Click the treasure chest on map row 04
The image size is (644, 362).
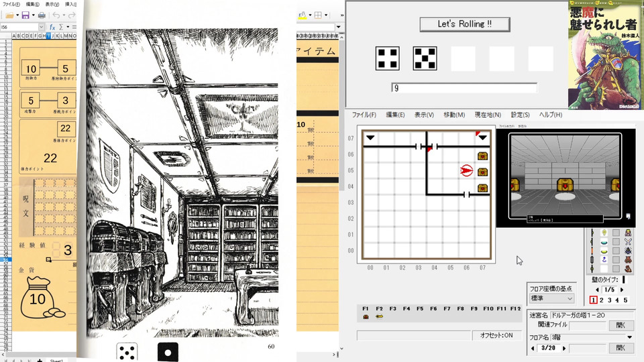[482, 188]
